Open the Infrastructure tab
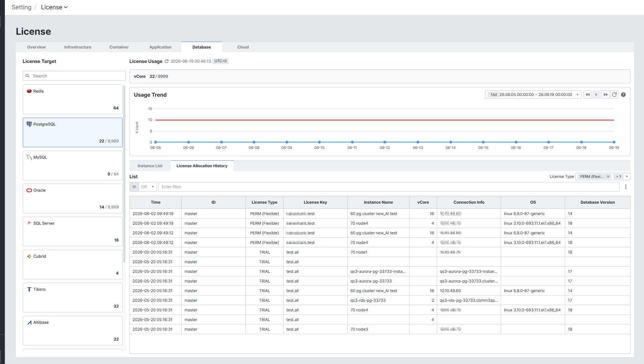The width and height of the screenshot is (644, 364). point(78,47)
